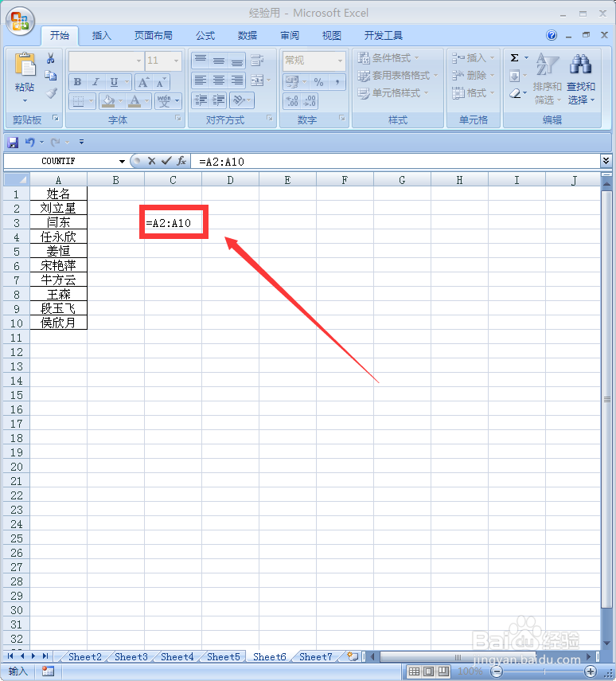Switch to the 开发工具 ribbon tab
The image size is (616, 681).
384,36
